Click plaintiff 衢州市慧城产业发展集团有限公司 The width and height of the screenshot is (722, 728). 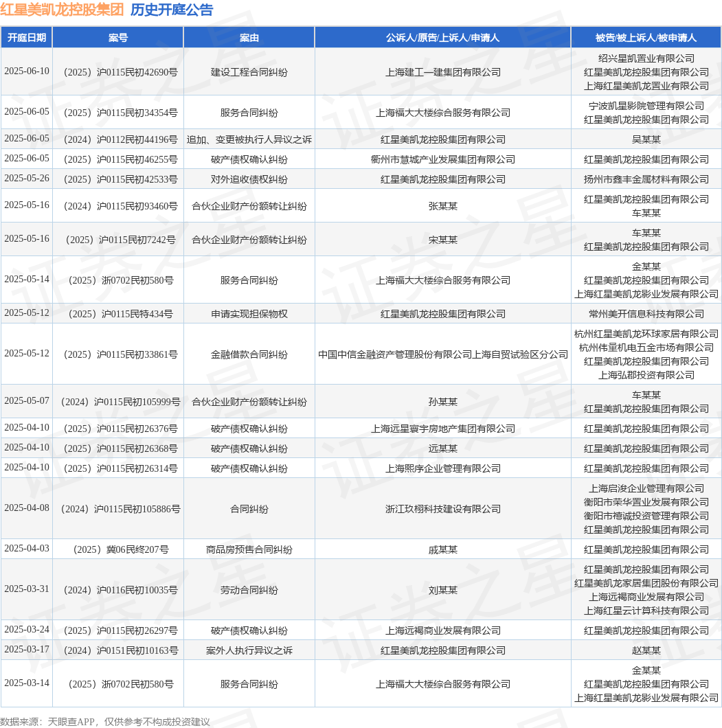[442, 159]
